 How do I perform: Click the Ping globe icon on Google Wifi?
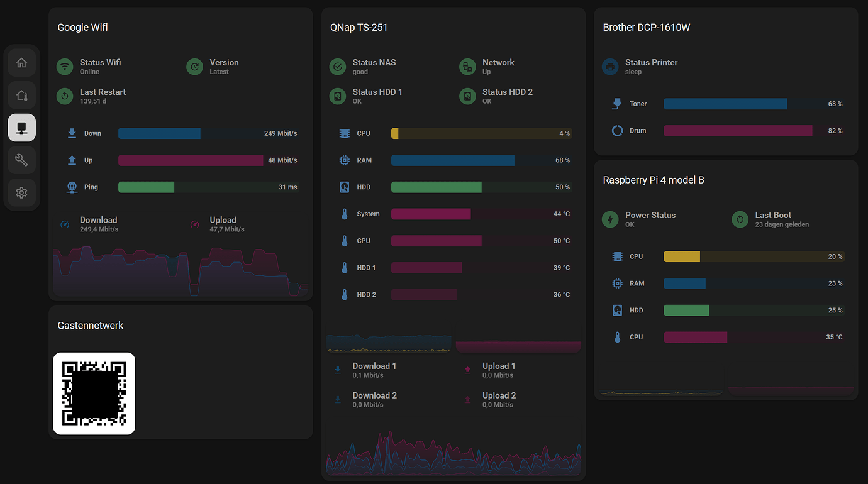tap(71, 187)
